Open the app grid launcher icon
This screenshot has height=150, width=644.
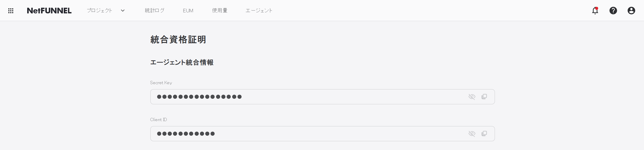[x=11, y=11]
